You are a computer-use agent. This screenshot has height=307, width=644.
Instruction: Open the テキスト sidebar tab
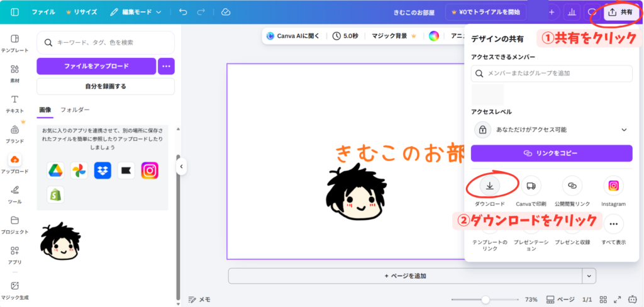click(15, 104)
